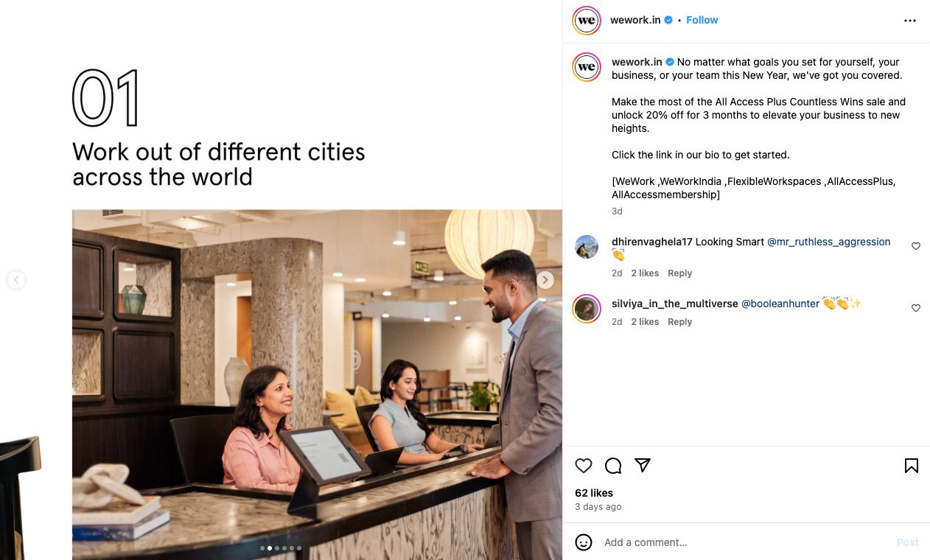
Task: Reply to dhirenvaghela17's comment
Action: coord(679,273)
